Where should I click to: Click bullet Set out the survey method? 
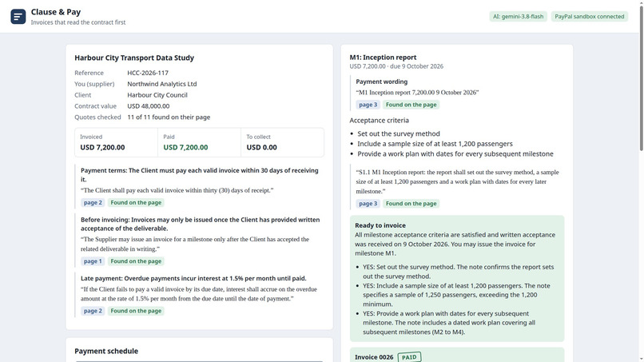(399, 134)
